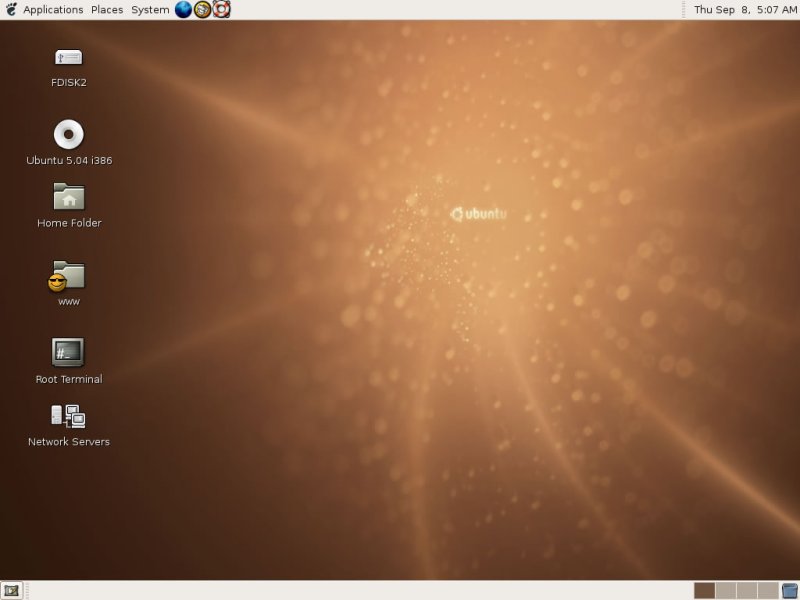Open the Home Folder desktop icon
Screen dimensions: 800x600
click(68, 197)
